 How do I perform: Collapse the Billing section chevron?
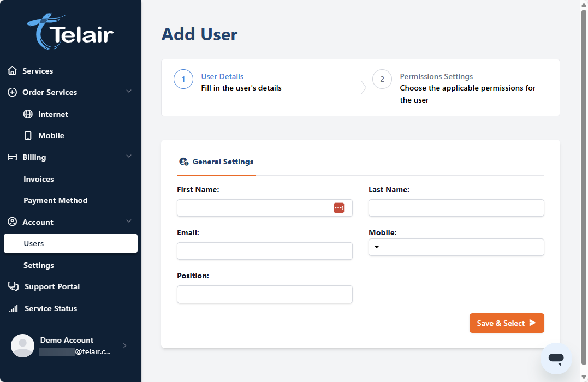click(129, 156)
